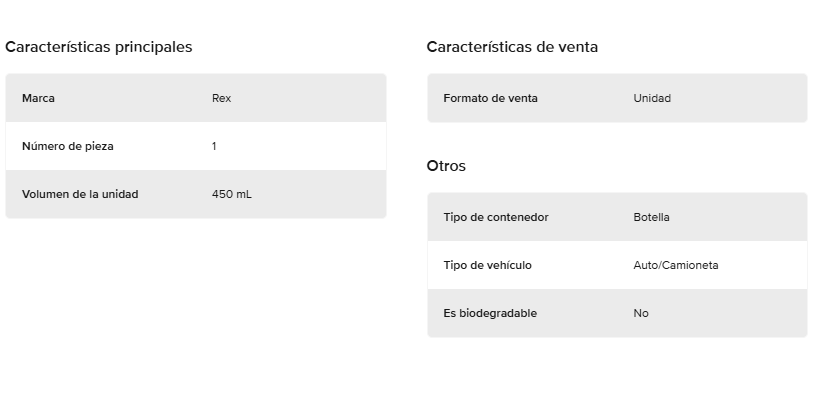Click the Unidad value

pos(652,98)
